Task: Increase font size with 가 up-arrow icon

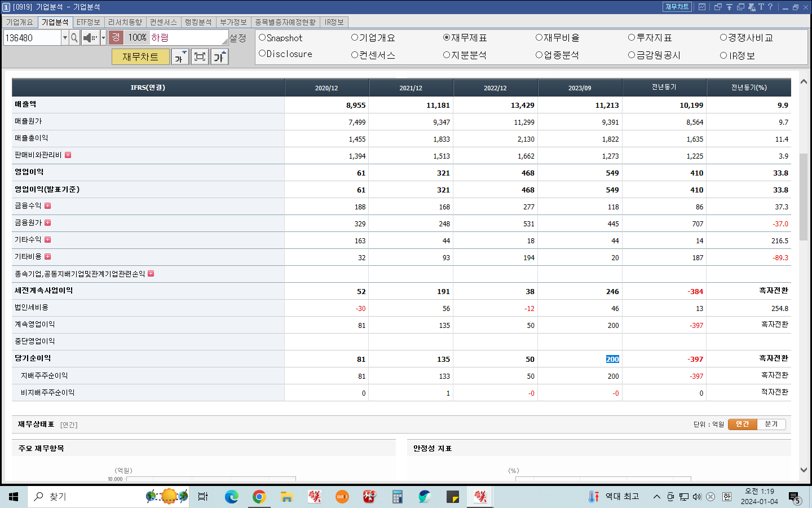Action: click(219, 57)
